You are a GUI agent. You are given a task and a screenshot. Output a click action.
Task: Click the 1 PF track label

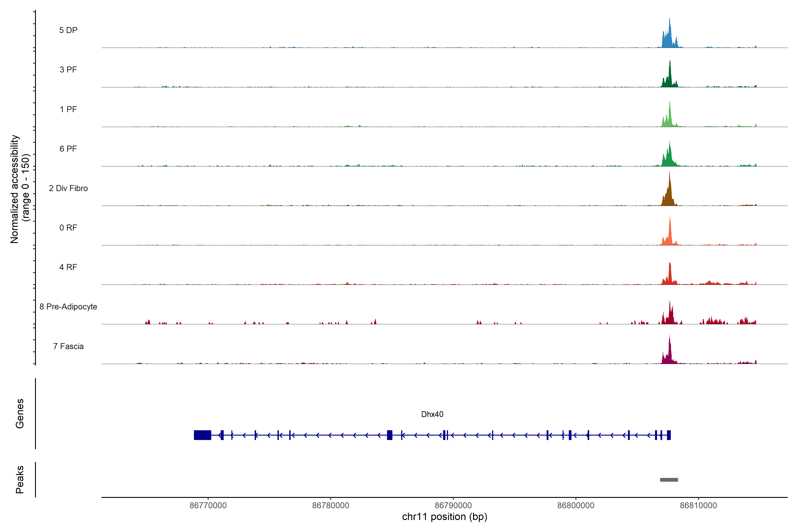tap(68, 109)
